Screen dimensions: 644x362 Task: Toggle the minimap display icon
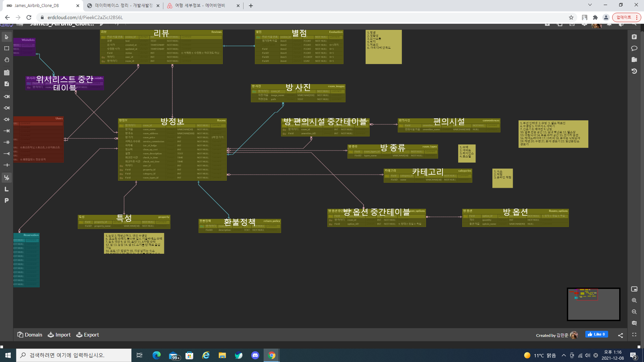coord(634,289)
